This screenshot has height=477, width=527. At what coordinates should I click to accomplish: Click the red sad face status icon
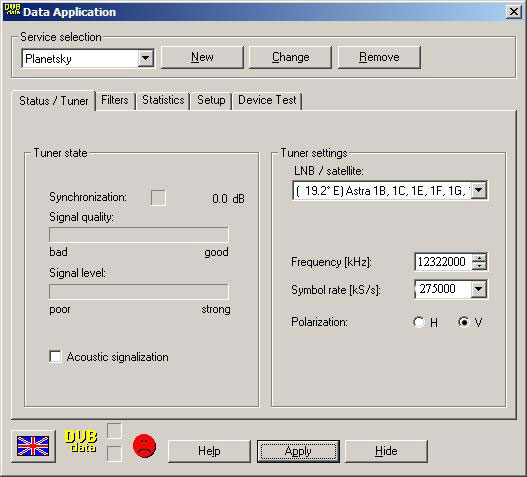coord(145,446)
